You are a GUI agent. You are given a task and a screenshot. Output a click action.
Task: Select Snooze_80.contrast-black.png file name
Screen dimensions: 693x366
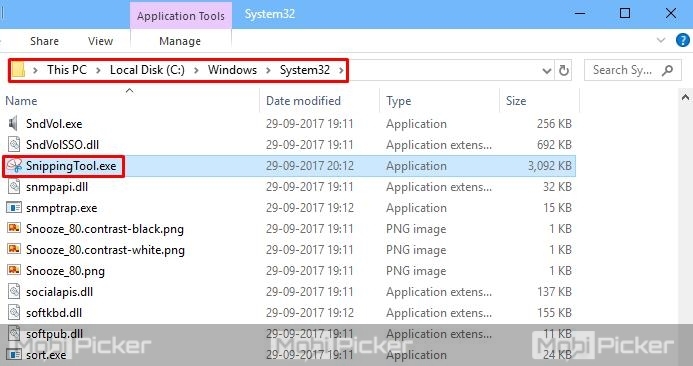tap(105, 229)
